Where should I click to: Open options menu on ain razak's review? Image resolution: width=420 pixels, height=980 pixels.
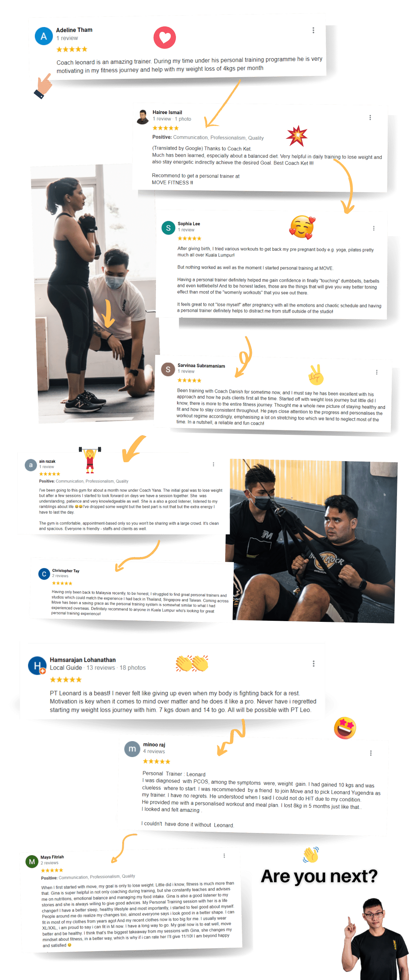(213, 464)
